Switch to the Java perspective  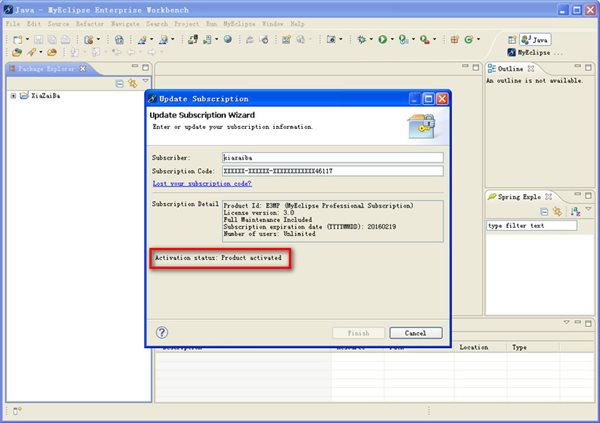[535, 39]
